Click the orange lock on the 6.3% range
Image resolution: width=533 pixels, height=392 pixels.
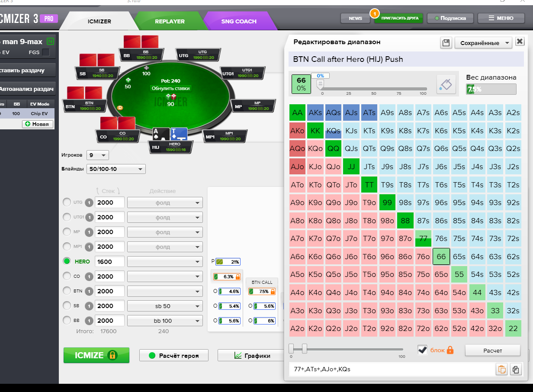pos(238,276)
